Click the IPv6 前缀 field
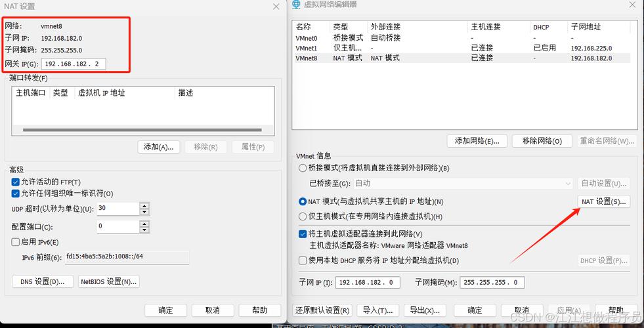The image size is (644, 328). point(127,257)
